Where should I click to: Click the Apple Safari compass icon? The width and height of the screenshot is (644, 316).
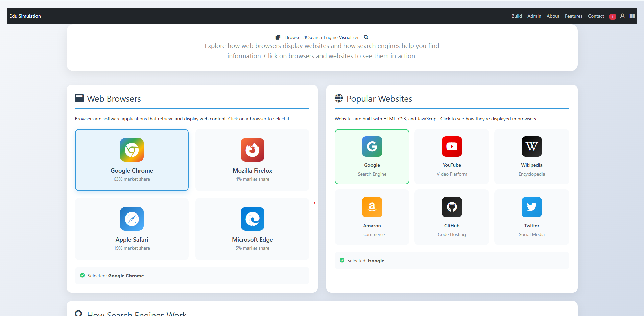click(x=132, y=219)
